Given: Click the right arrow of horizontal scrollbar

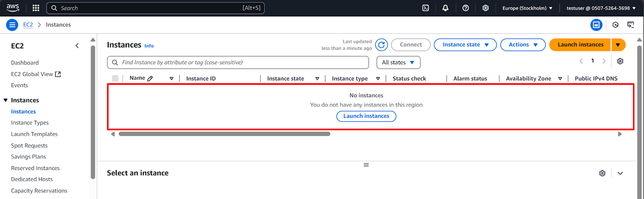Looking at the screenshot, I should coord(620,134).
